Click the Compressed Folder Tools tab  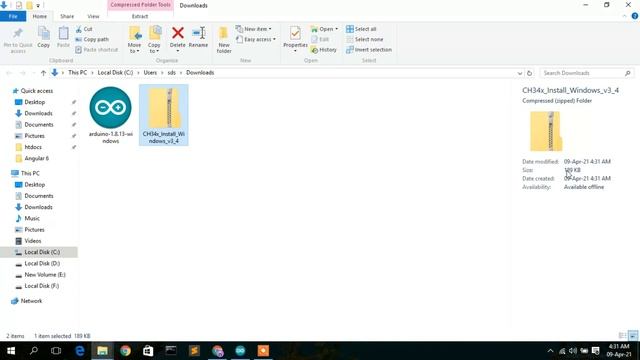(x=140, y=5)
